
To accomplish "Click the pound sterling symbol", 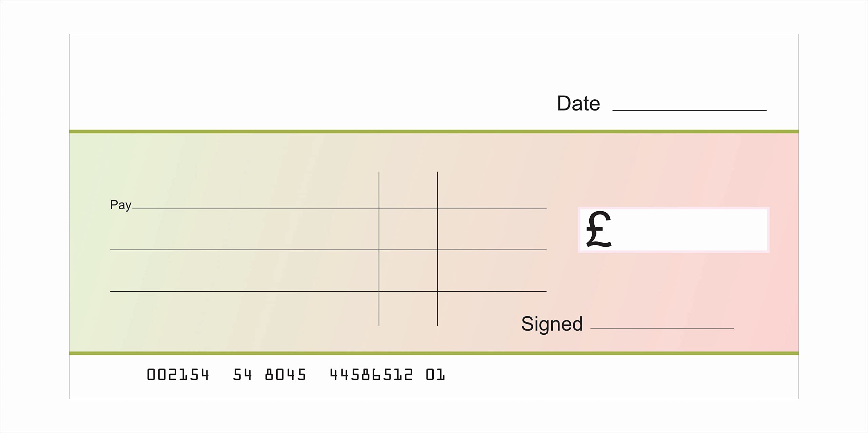I will point(598,229).
